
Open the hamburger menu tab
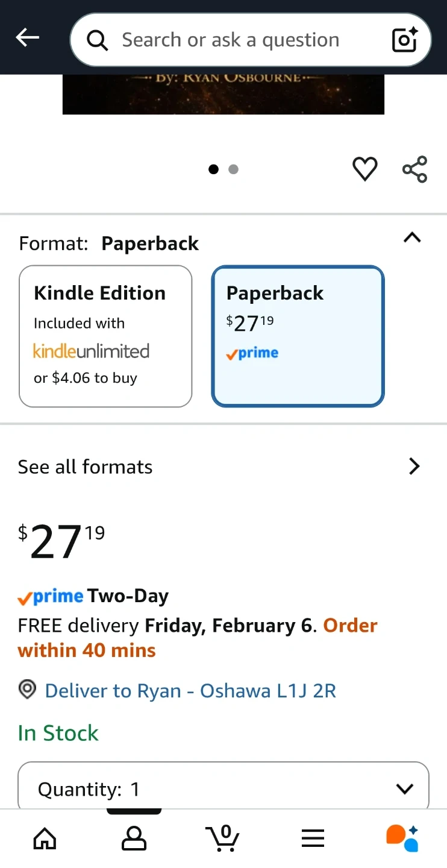[x=313, y=838]
